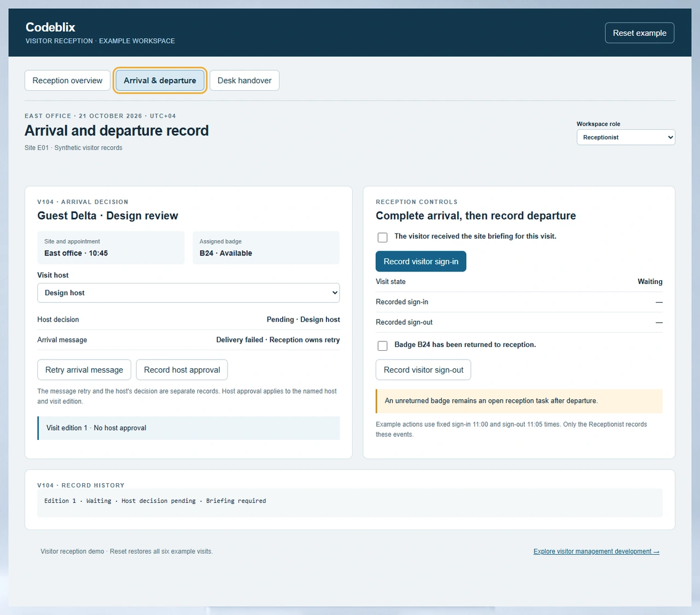Click the Reset example button

[x=639, y=33]
